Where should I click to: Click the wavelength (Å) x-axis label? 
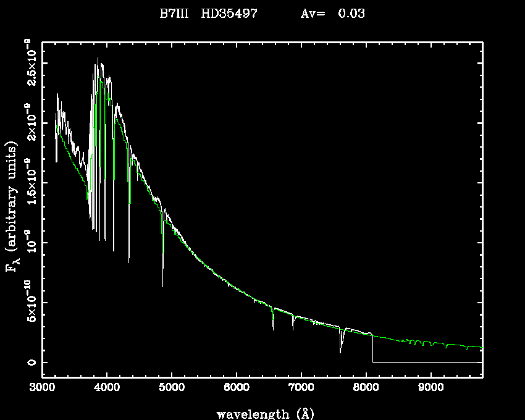click(261, 413)
